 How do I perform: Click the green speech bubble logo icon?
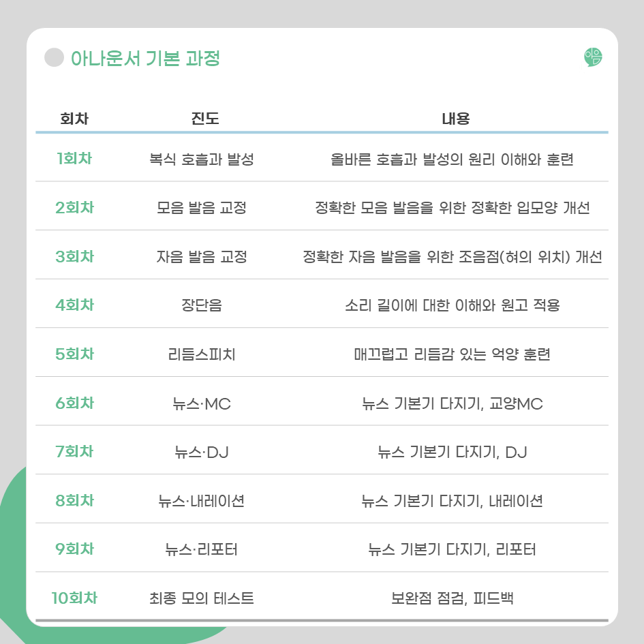point(593,57)
